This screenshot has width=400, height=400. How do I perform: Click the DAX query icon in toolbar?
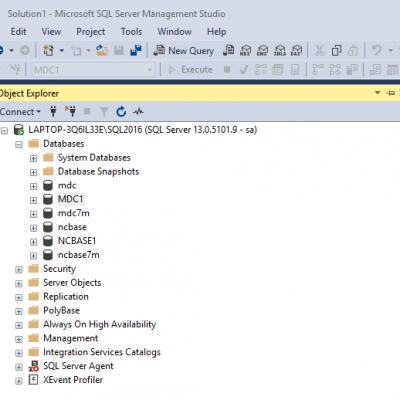[x=296, y=51]
